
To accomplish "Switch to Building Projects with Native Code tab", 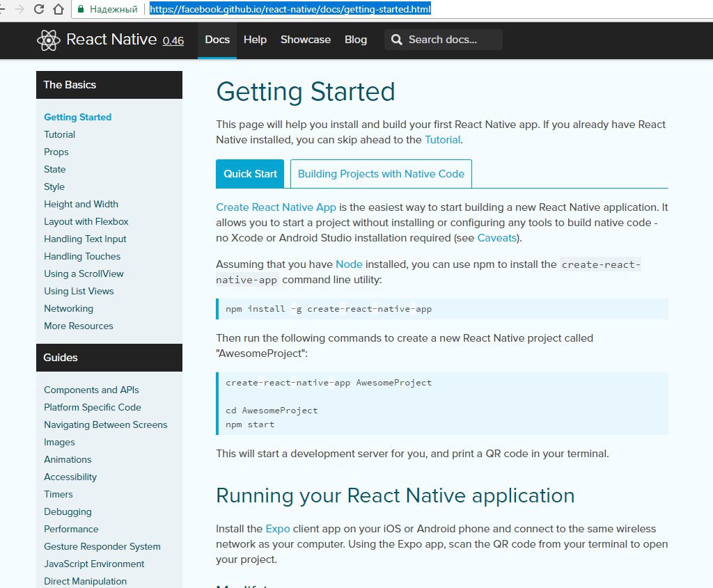I will [381, 173].
